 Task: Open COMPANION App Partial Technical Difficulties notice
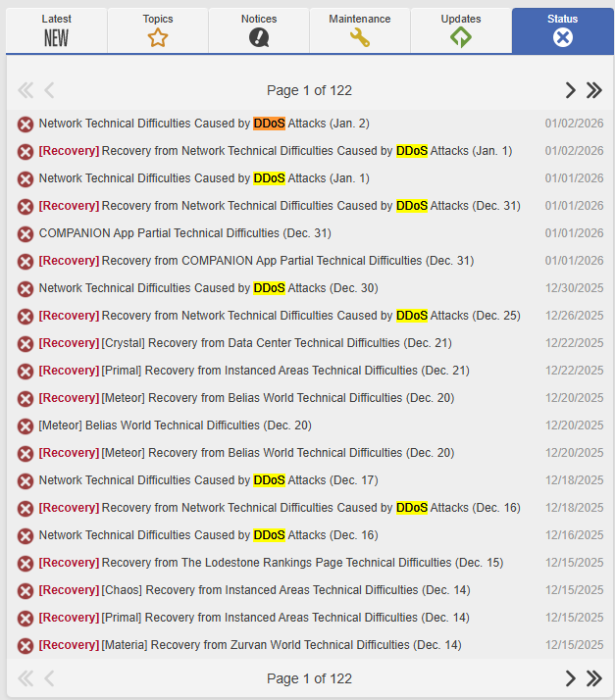(185, 233)
